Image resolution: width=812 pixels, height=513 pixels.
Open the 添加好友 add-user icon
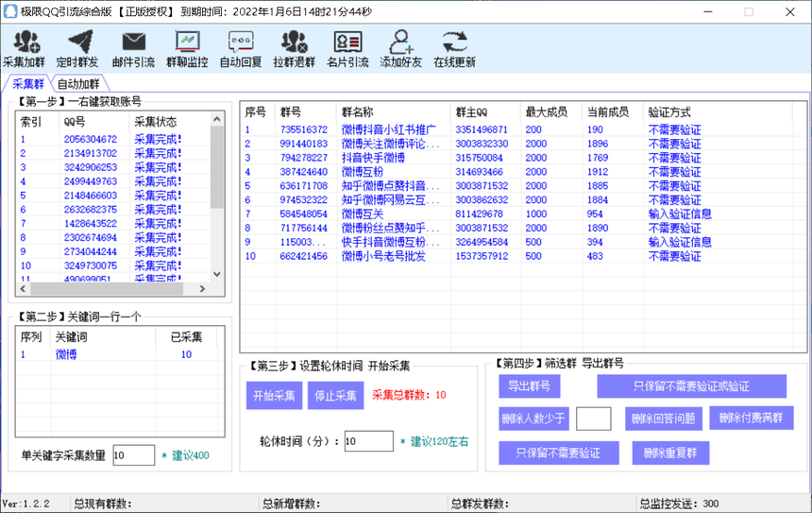tap(401, 49)
